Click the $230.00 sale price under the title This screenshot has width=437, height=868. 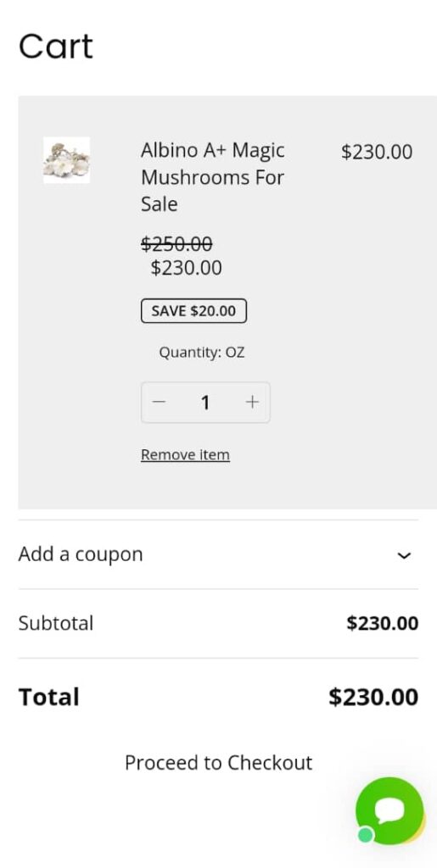point(187,268)
